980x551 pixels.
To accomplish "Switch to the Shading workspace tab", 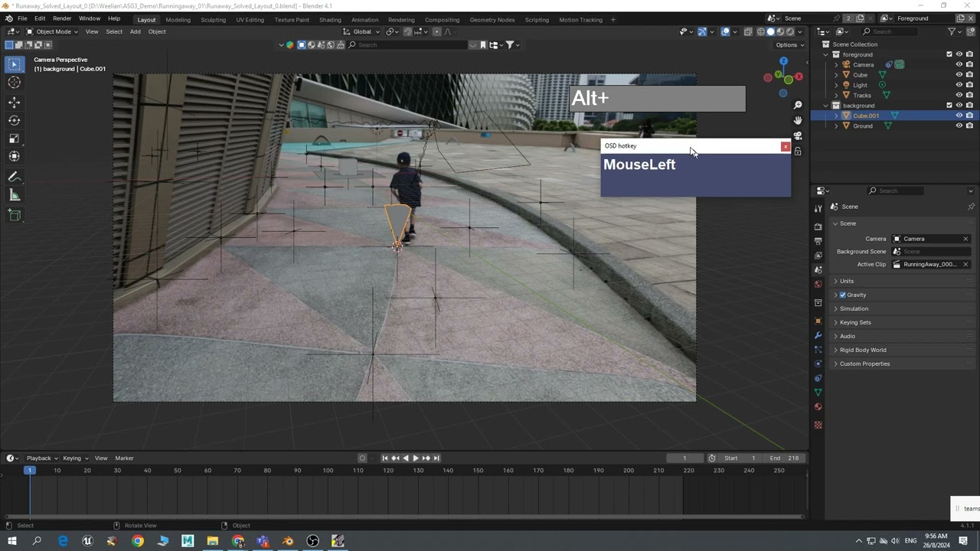I will coord(330,19).
